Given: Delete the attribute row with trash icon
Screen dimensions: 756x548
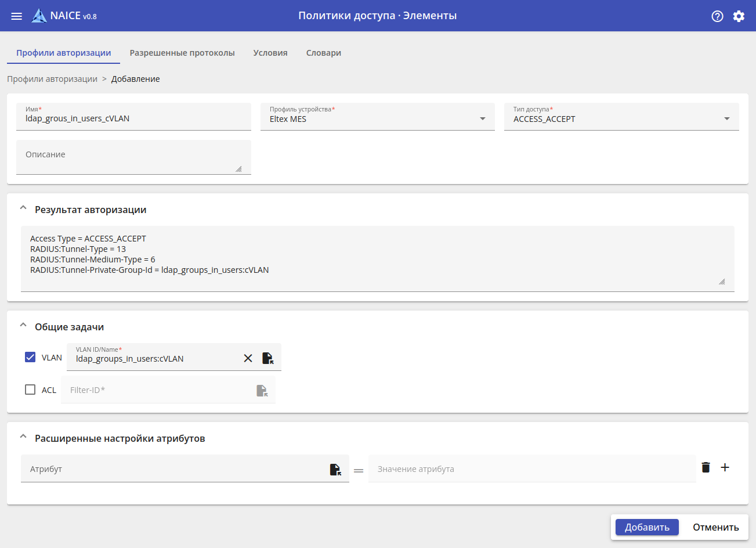Looking at the screenshot, I should pos(706,467).
